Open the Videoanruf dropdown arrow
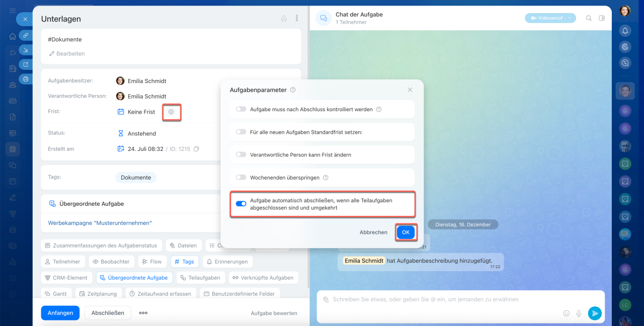 click(570, 18)
